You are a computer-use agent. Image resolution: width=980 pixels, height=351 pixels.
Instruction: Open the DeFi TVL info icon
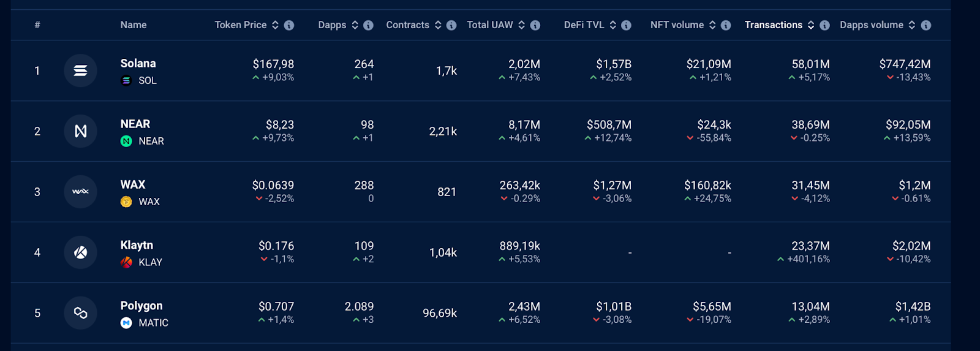(626, 25)
